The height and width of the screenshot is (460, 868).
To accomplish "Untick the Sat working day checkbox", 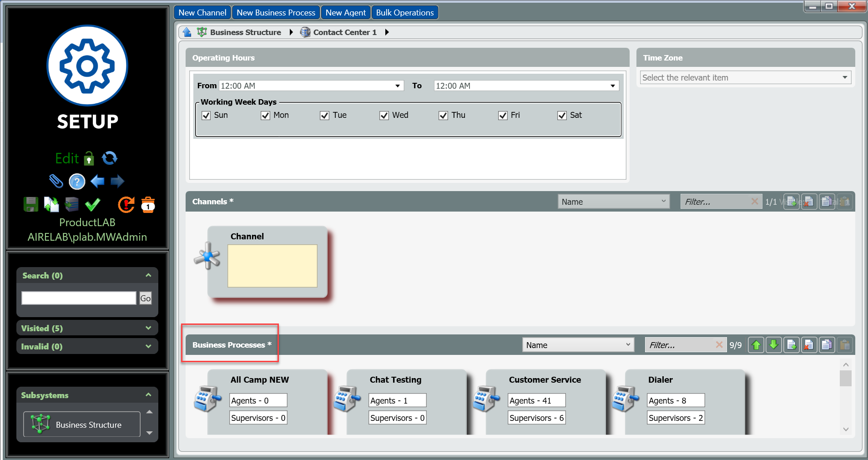I will click(x=562, y=116).
